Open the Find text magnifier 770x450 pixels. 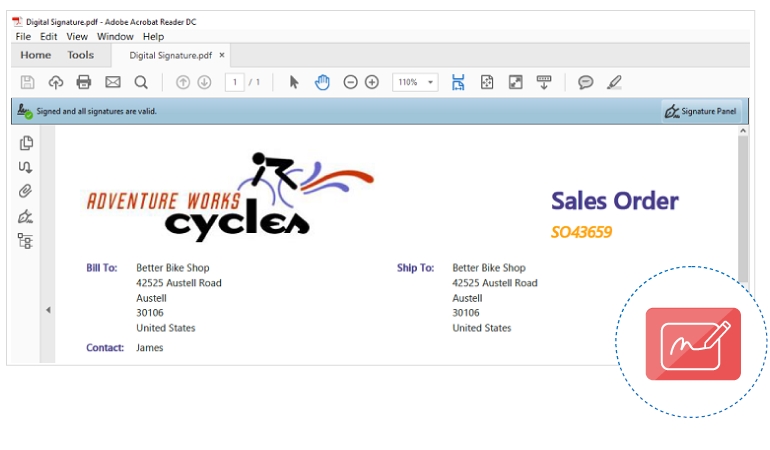141,82
